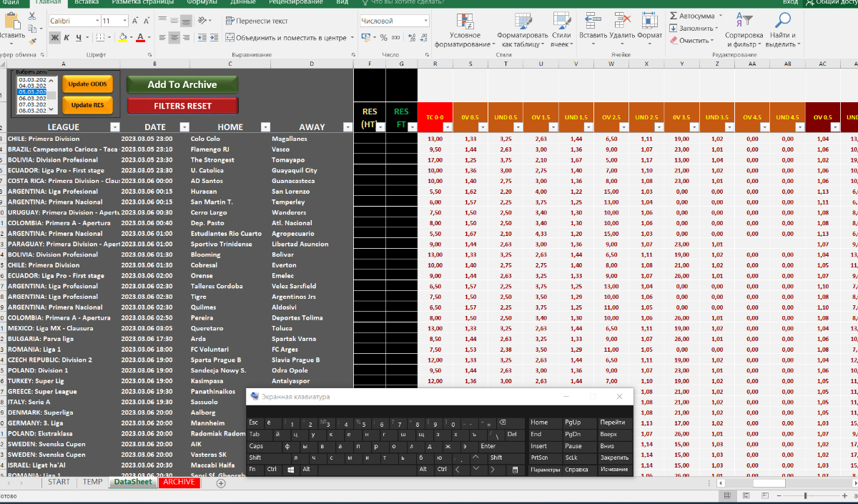Open the Формулы ribbon tab

(x=202, y=2)
